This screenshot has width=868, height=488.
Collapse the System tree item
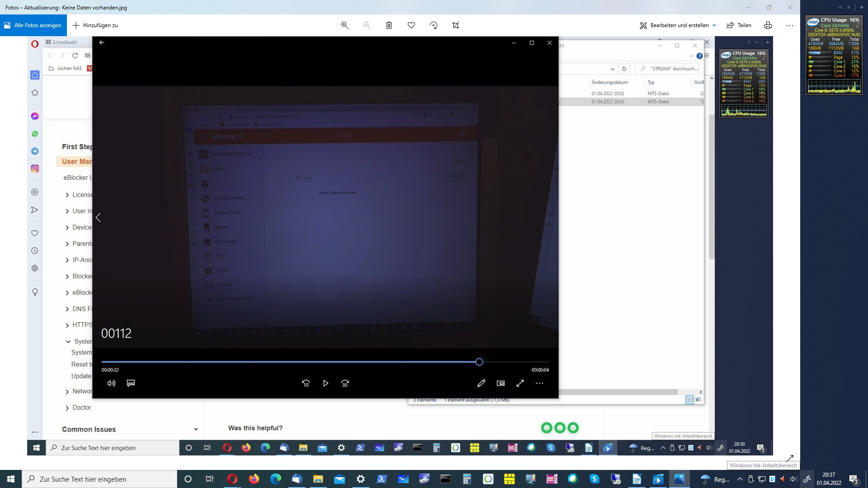point(68,342)
